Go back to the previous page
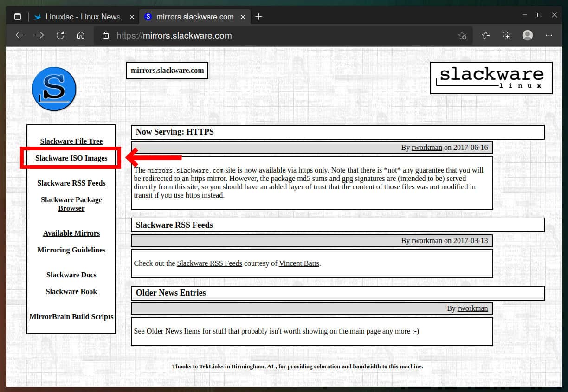The image size is (568, 392). 19,35
